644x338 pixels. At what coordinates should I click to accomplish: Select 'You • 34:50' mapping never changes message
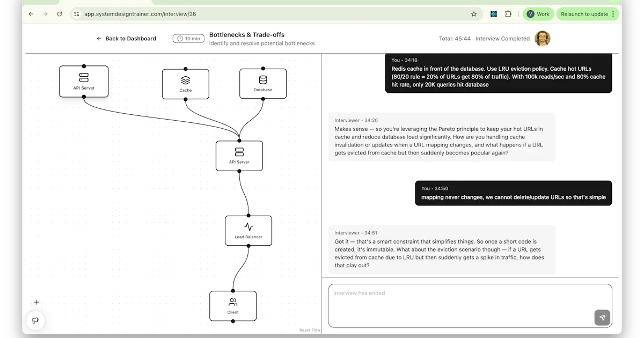pyautogui.click(x=514, y=193)
